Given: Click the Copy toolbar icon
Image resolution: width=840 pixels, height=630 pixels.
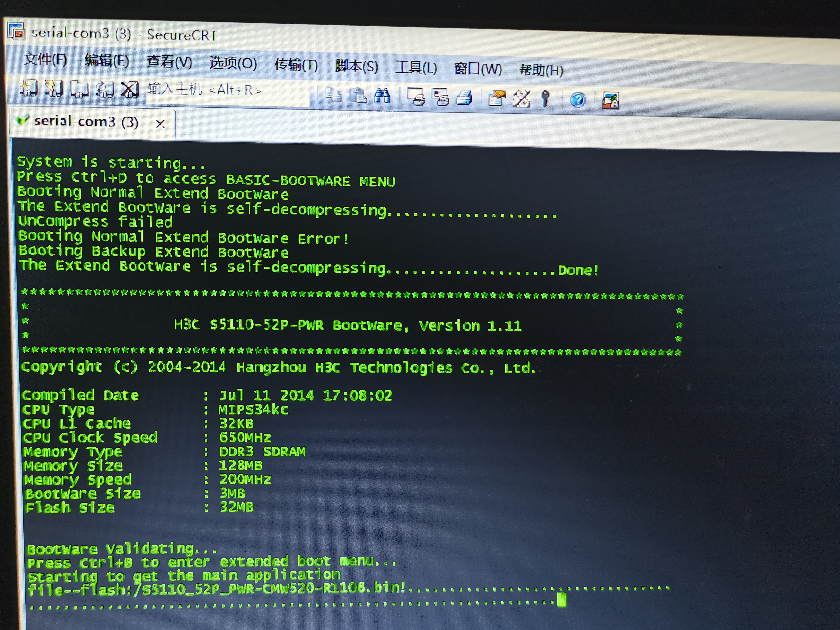Looking at the screenshot, I should tap(333, 95).
